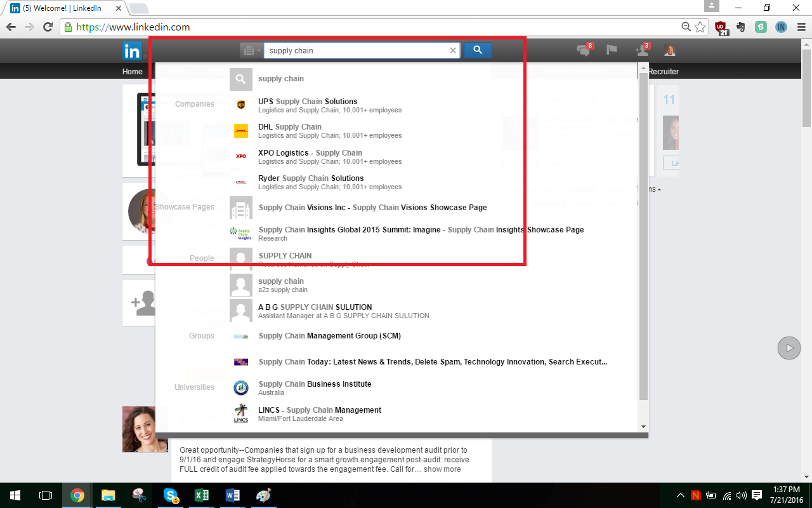Open the Chrome hamburger menu

(x=801, y=27)
